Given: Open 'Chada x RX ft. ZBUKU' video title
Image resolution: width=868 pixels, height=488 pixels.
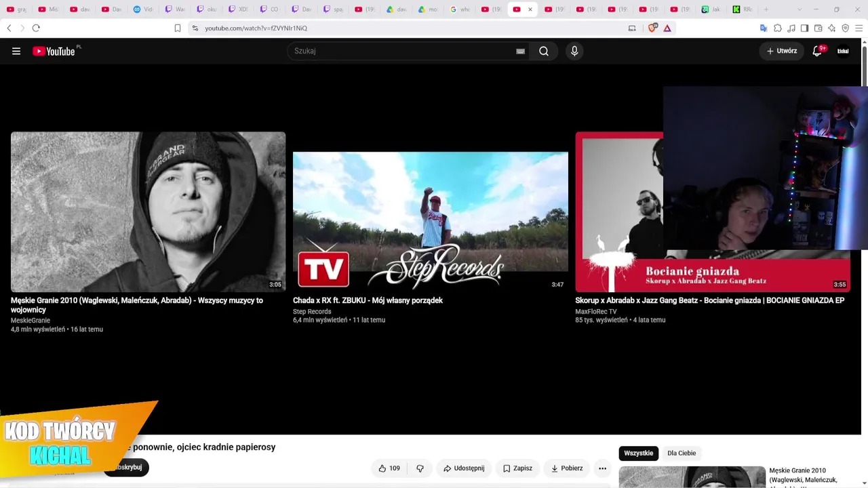Looking at the screenshot, I should (x=368, y=300).
